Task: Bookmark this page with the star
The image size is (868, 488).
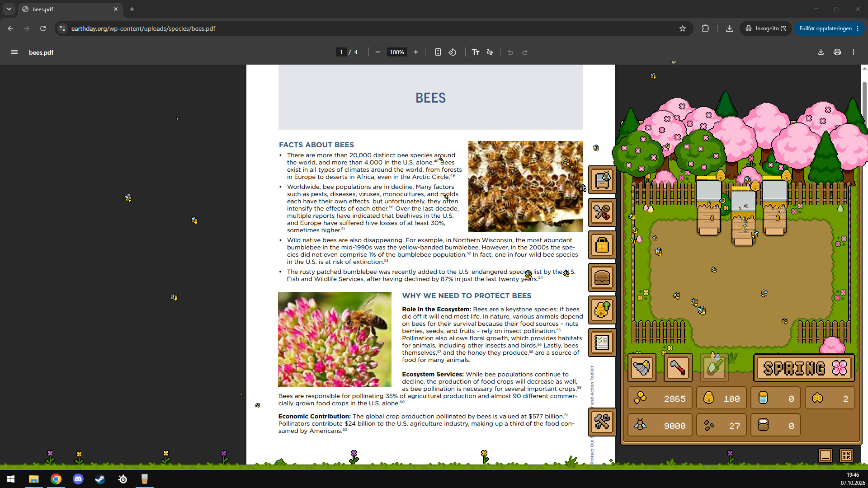Action: [683, 28]
